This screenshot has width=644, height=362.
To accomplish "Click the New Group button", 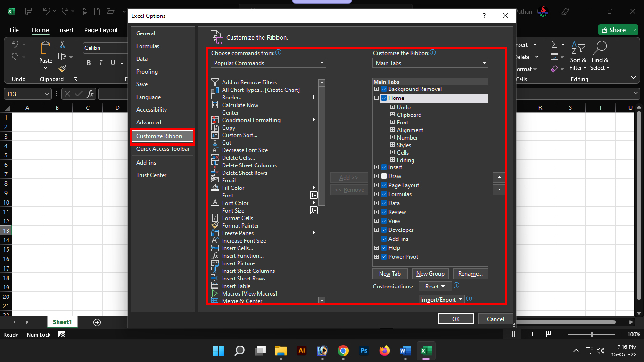I will tap(430, 274).
